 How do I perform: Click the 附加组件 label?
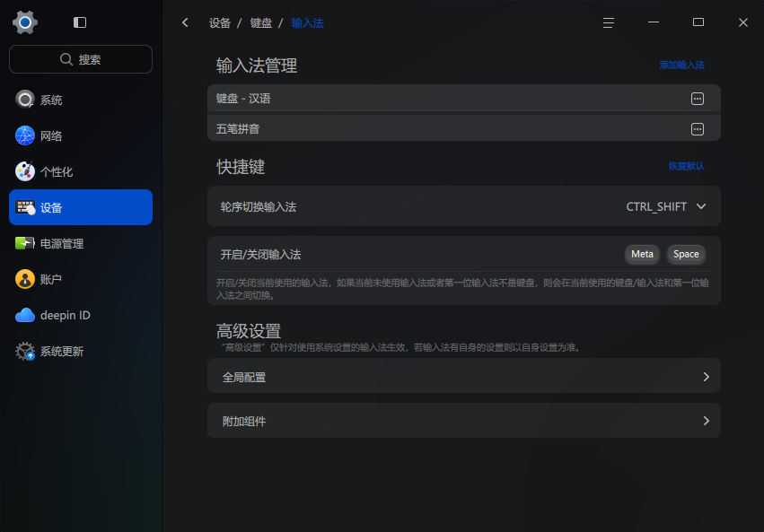[244, 421]
